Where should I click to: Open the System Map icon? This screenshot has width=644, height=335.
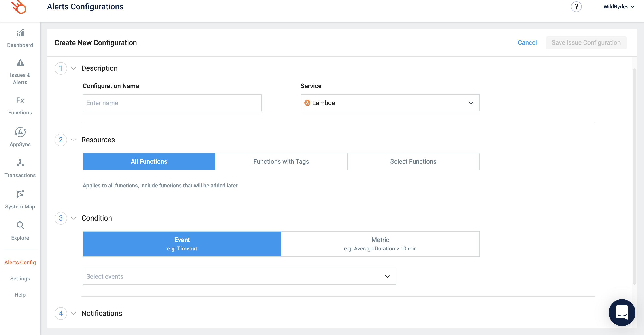tap(20, 194)
